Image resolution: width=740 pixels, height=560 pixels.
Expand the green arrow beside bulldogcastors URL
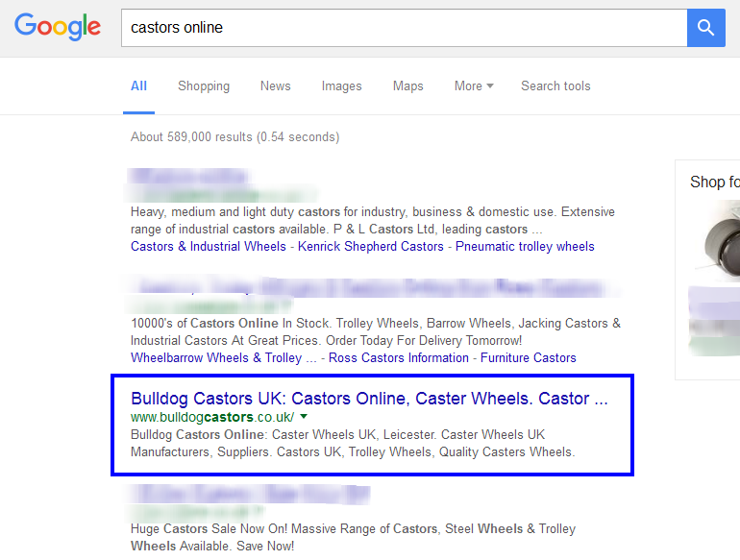click(x=304, y=417)
